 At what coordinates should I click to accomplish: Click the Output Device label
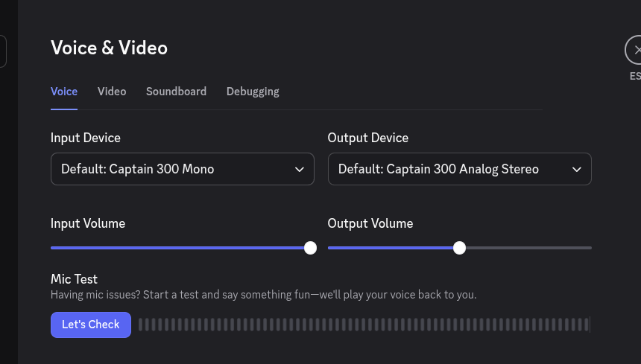coord(368,138)
